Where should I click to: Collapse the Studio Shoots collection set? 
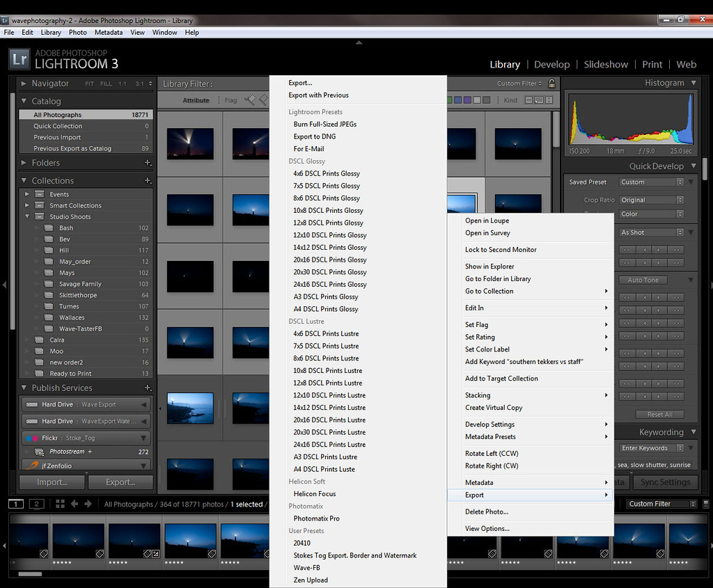tap(27, 216)
